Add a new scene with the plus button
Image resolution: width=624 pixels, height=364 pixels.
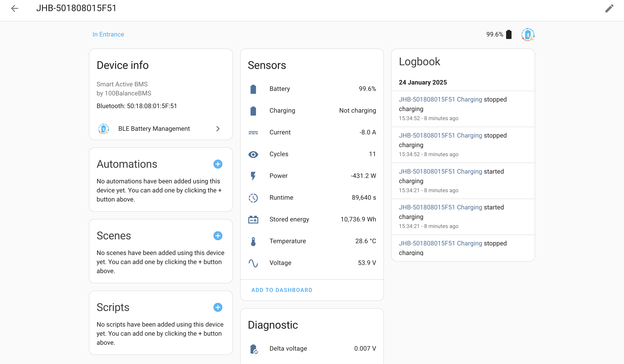[218, 235]
